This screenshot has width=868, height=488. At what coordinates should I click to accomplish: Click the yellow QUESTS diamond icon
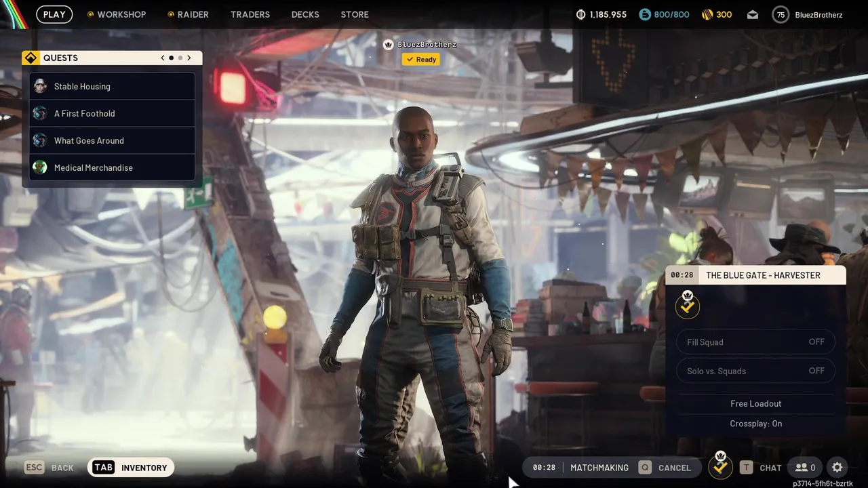30,58
